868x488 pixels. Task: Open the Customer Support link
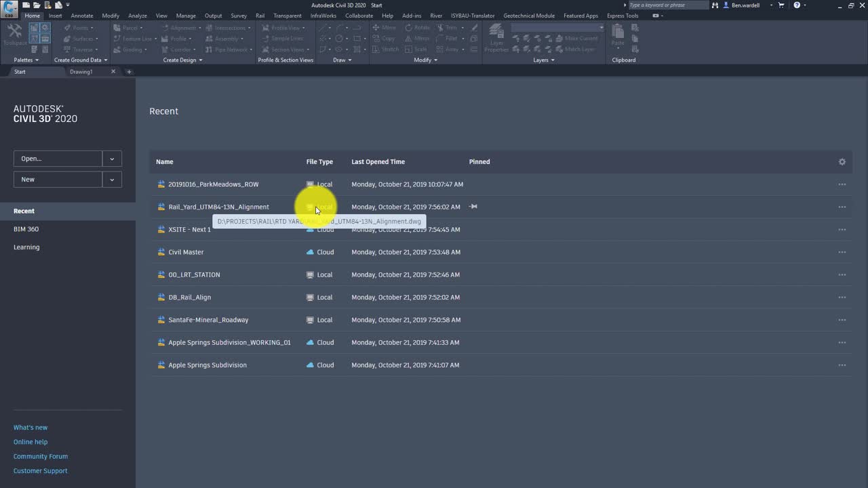point(40,471)
